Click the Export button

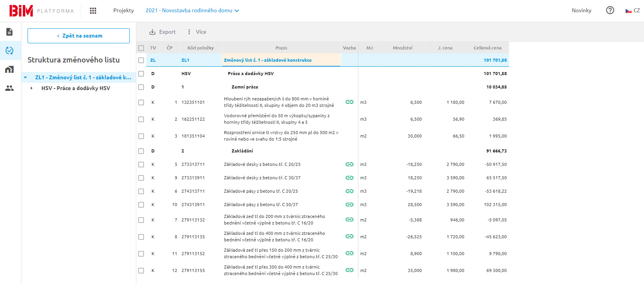tap(162, 32)
